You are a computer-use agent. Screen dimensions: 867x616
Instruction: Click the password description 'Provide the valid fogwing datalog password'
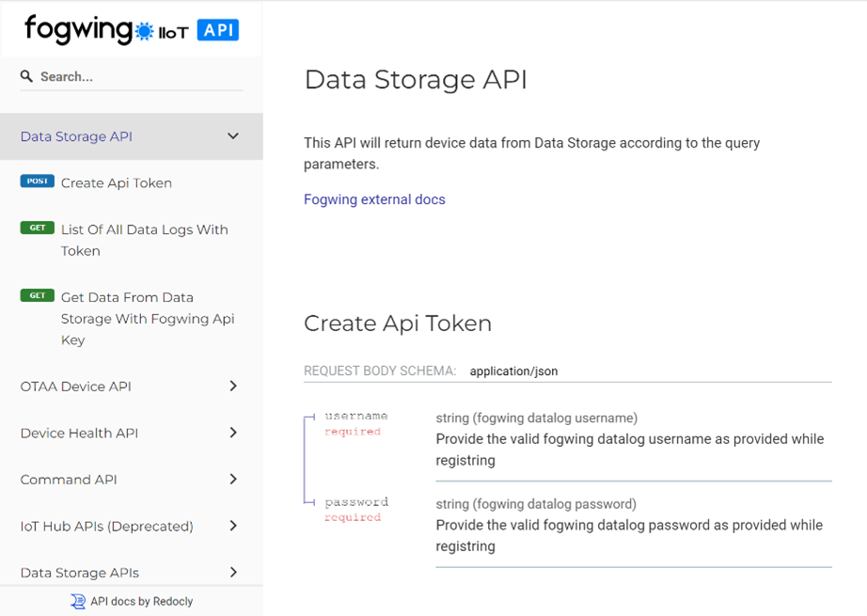[629, 535]
